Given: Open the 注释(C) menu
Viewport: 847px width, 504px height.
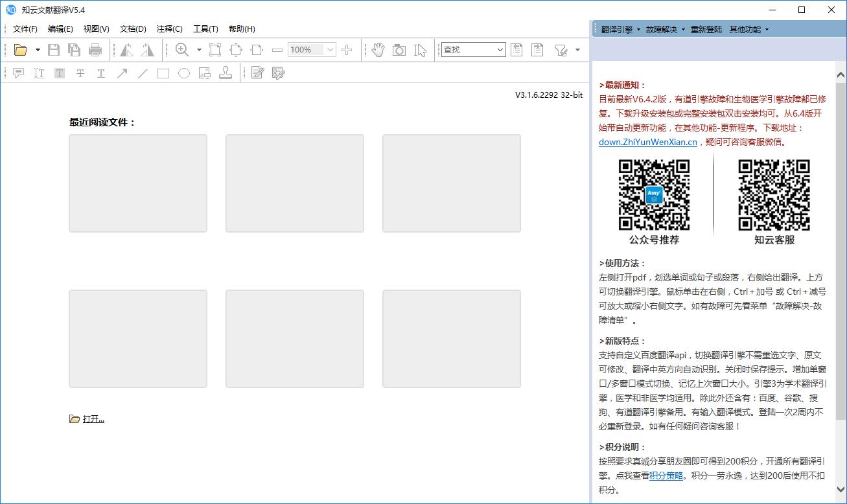Looking at the screenshot, I should tap(170, 29).
